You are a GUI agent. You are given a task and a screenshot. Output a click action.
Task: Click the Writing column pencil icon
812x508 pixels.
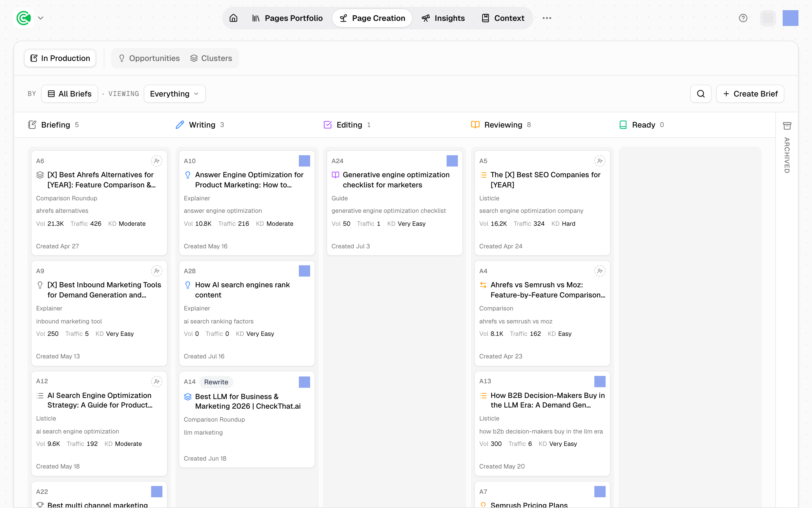click(180, 125)
